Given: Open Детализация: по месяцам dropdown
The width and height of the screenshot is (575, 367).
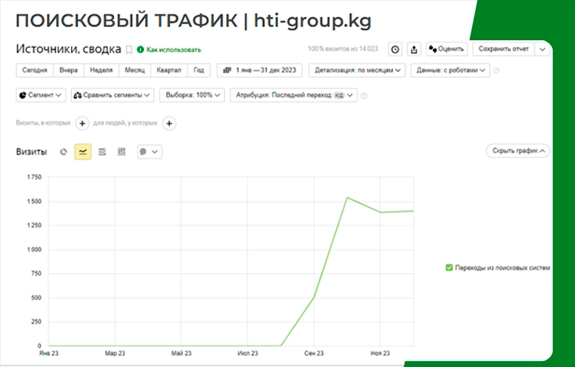Looking at the screenshot, I should tap(357, 70).
